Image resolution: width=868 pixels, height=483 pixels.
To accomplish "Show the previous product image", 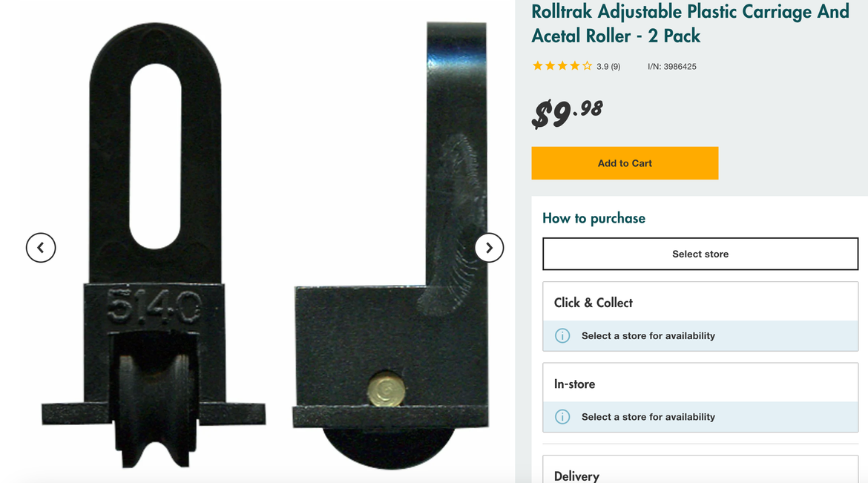I will coord(41,248).
